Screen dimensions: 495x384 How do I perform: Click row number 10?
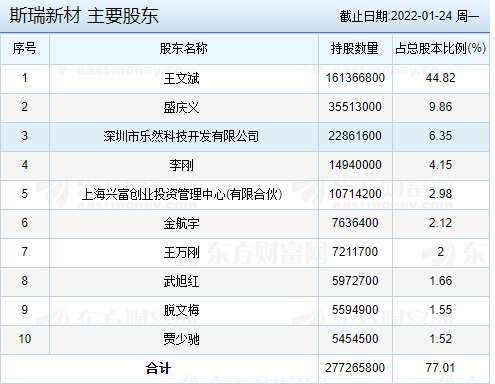point(25,339)
